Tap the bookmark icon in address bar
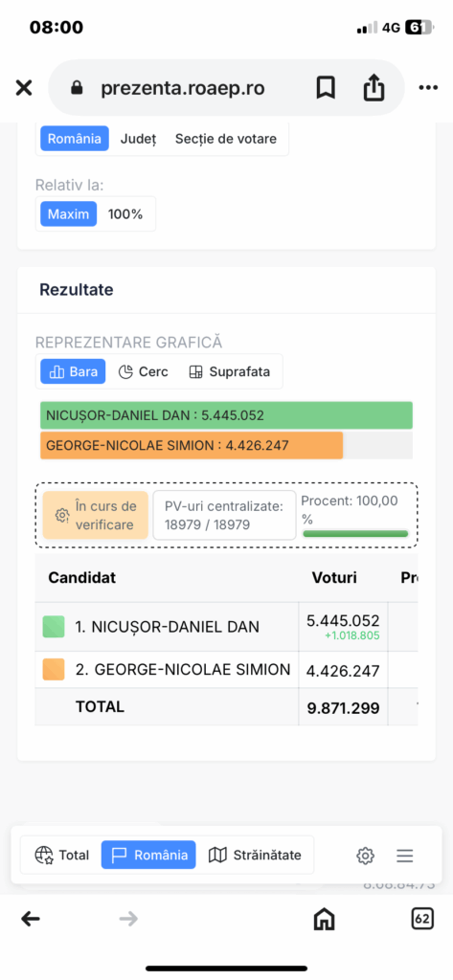 (x=326, y=88)
